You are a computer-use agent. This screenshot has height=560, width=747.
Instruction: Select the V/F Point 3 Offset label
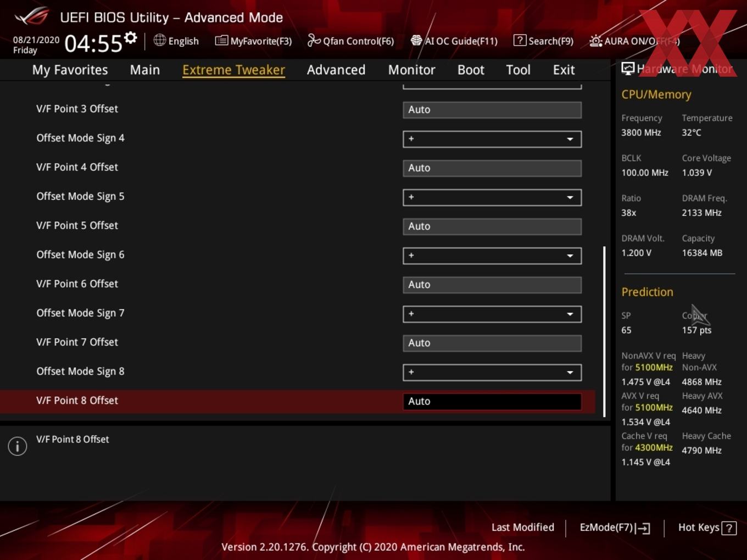coord(77,108)
